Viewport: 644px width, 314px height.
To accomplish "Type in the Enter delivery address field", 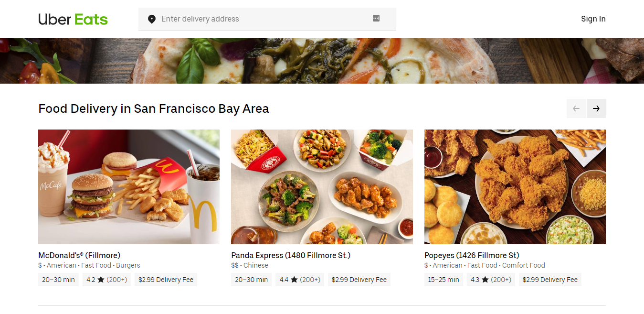I will click(x=263, y=19).
